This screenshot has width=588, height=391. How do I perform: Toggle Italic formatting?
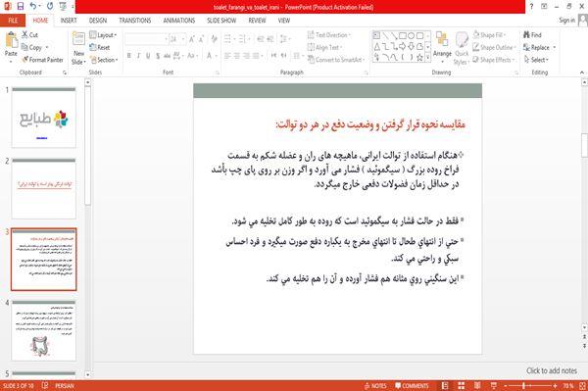tap(138, 56)
